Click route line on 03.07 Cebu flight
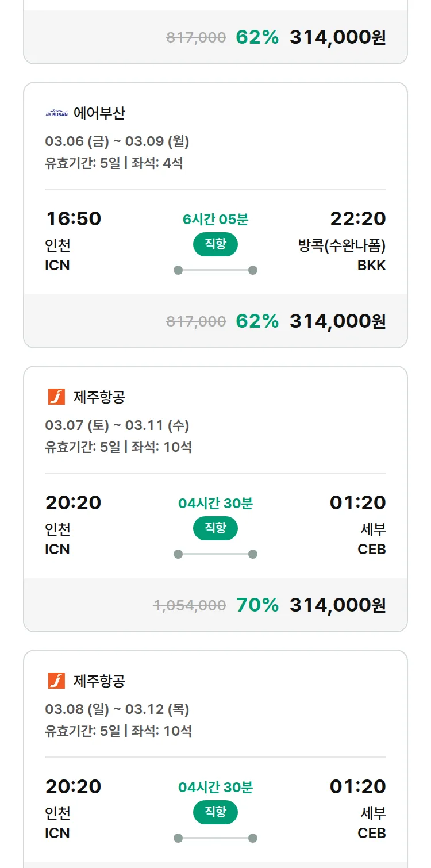Viewport: 431px width, 868px height. pos(215,554)
